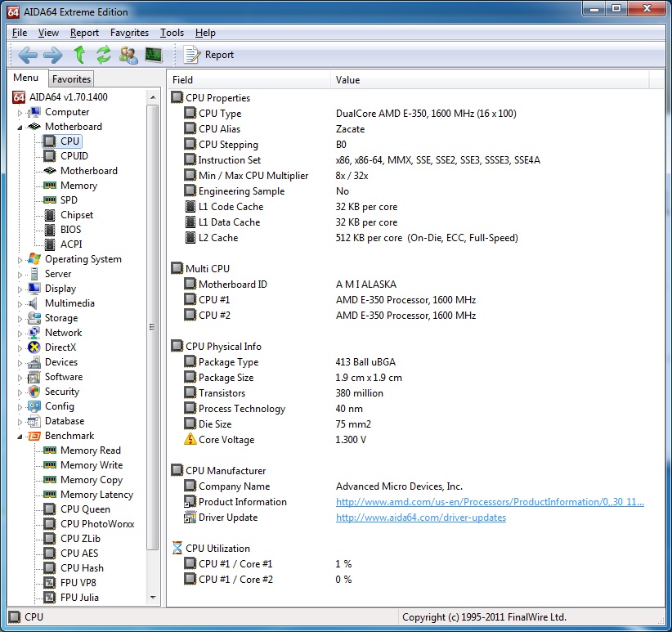Click the CPU Utilization hourglass icon

coord(177,548)
